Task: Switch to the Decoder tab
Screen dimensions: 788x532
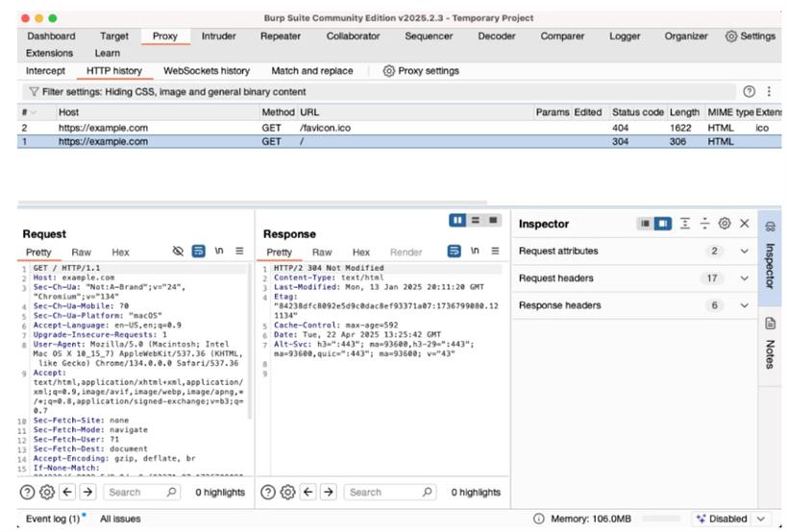Action: (x=497, y=36)
